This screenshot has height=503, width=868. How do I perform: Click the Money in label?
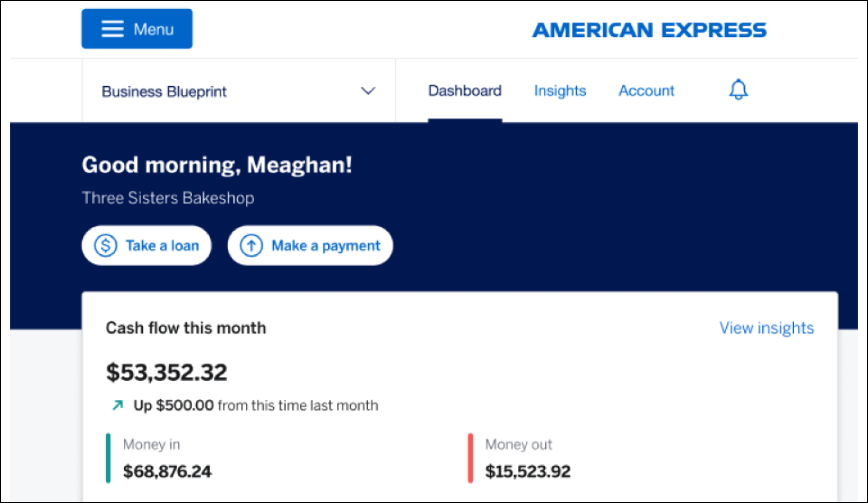152,445
